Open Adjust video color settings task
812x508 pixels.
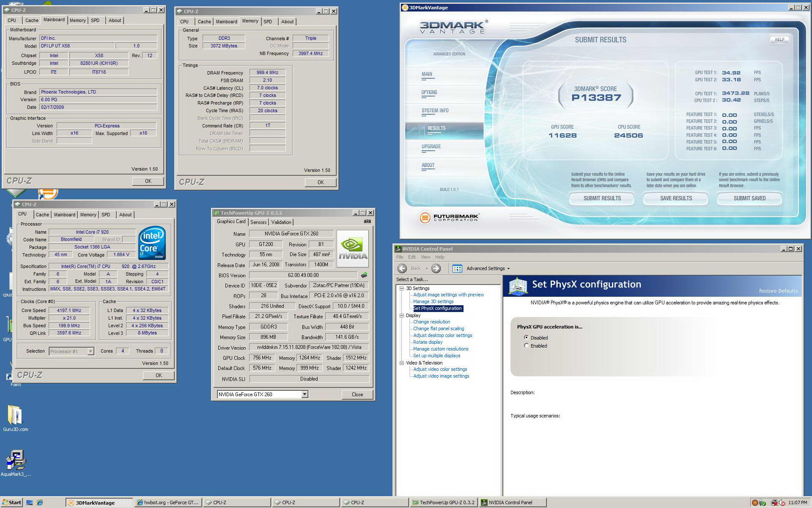tap(440, 369)
